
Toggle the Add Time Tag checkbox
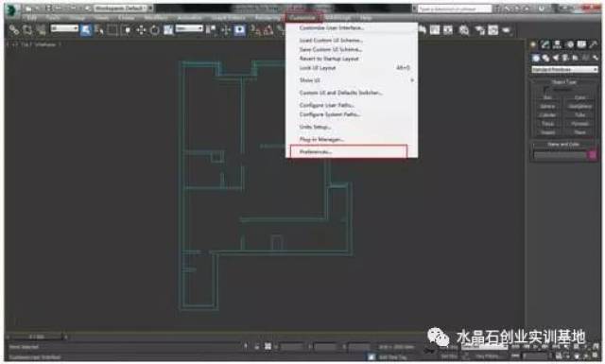(x=372, y=357)
